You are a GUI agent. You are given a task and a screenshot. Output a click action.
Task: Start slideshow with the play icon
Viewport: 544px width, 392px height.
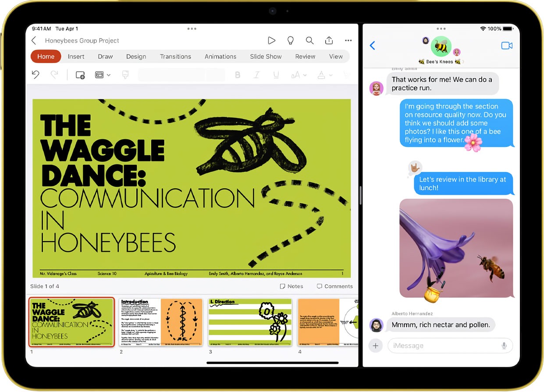point(271,40)
